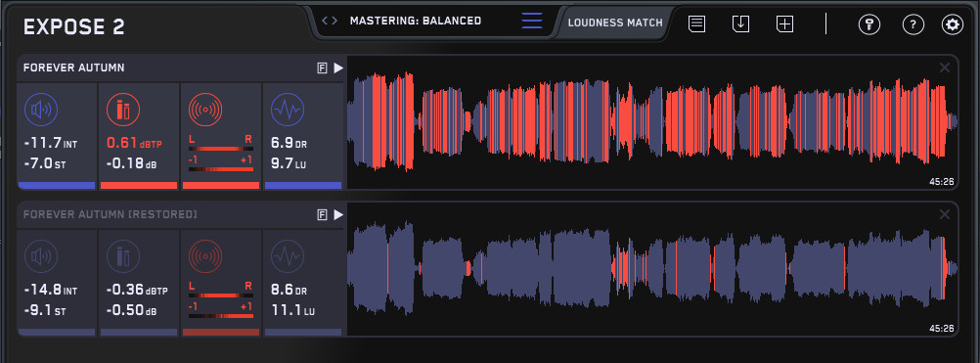The width and height of the screenshot is (980, 363).
Task: Click the 8.6 DR value
Action: 289,291
